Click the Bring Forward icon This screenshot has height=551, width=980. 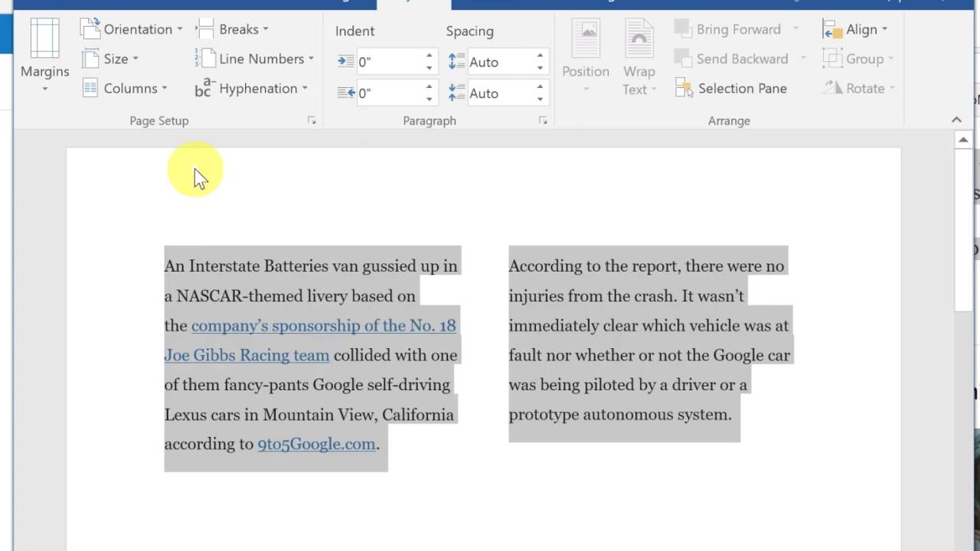pos(683,29)
